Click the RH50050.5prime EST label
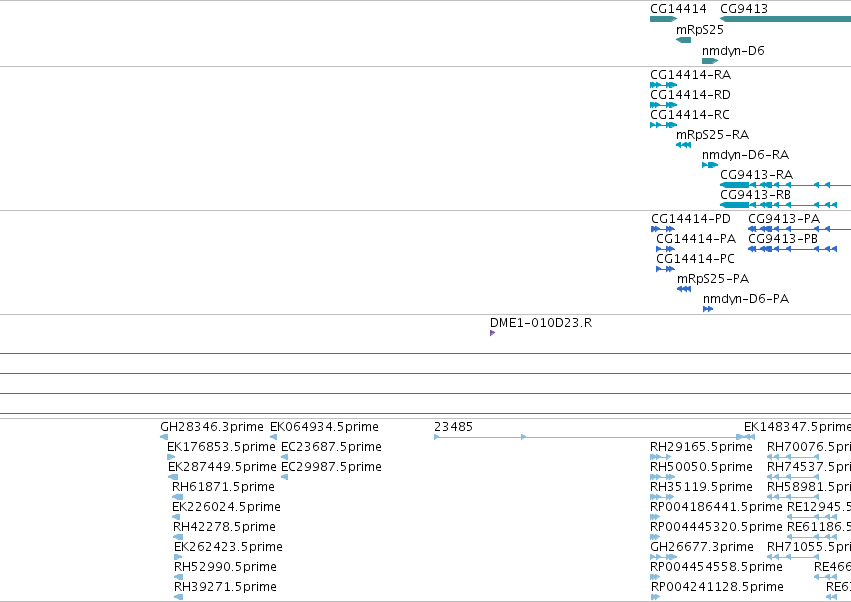851x602 pixels. click(x=702, y=467)
